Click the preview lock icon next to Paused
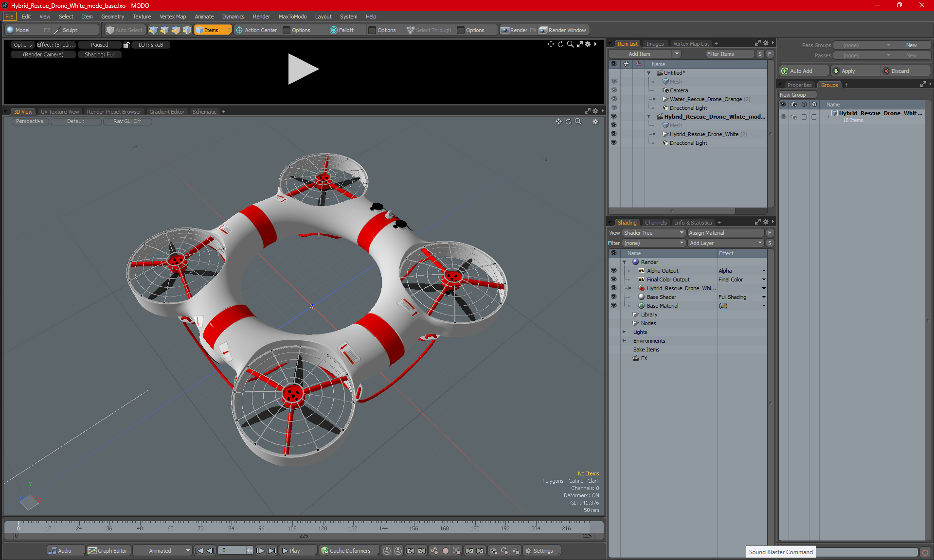 pos(126,45)
